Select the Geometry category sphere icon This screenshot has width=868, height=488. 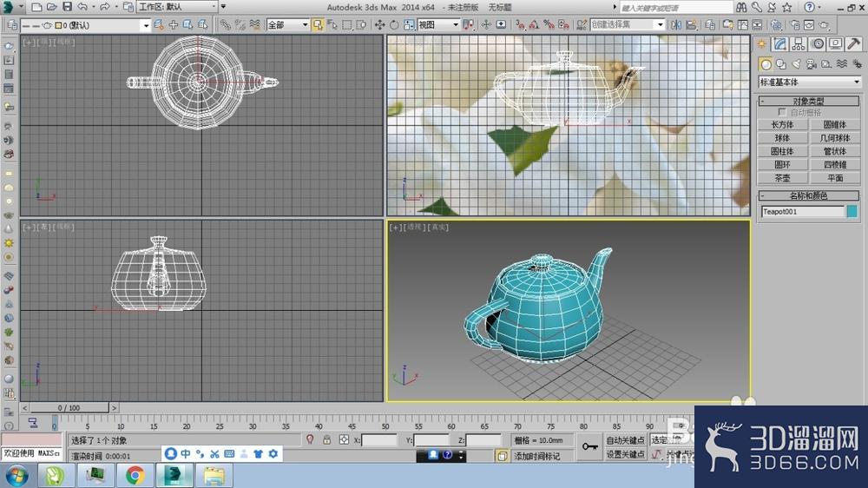766,64
